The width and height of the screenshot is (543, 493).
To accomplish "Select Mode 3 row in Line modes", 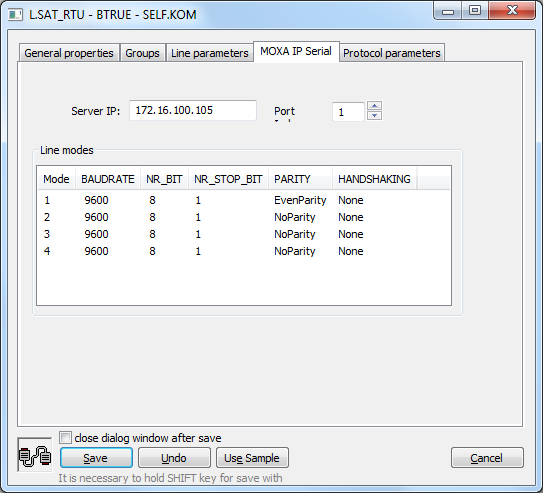I will [244, 234].
